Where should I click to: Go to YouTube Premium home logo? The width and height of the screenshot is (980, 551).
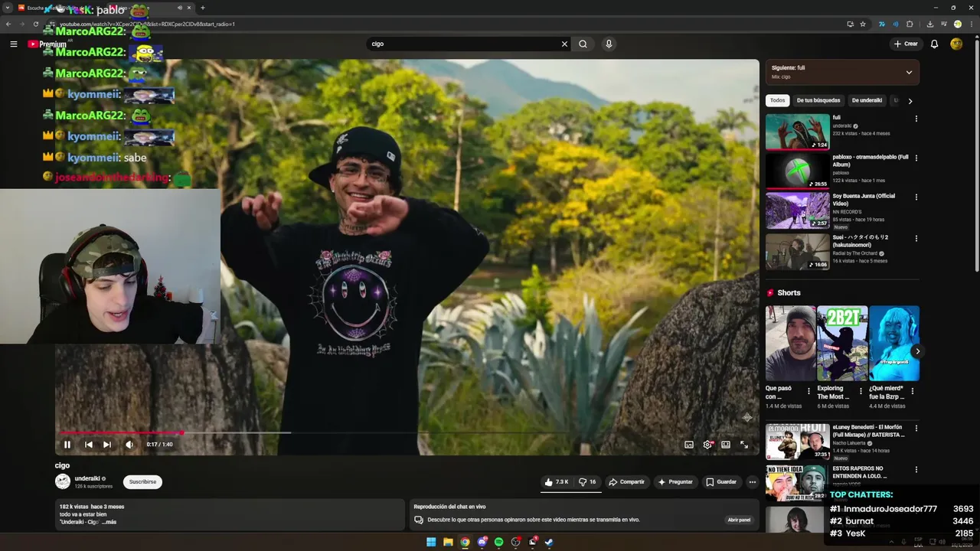pyautogui.click(x=47, y=44)
